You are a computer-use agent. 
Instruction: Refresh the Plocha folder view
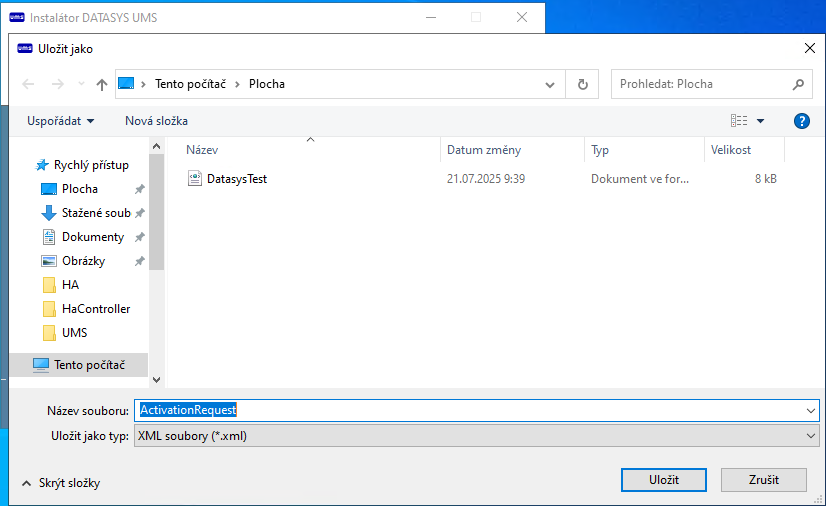(582, 84)
